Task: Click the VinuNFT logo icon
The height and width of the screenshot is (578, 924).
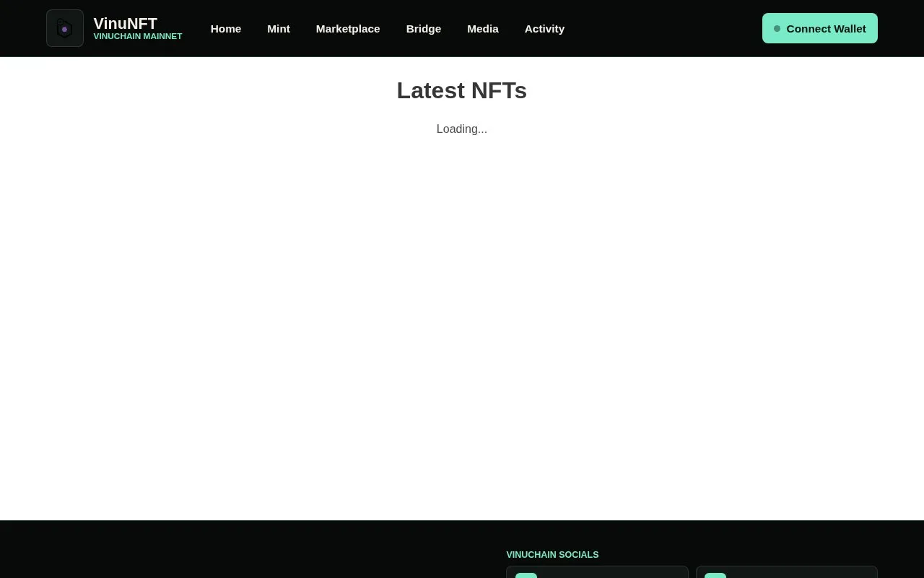Action: point(65,28)
